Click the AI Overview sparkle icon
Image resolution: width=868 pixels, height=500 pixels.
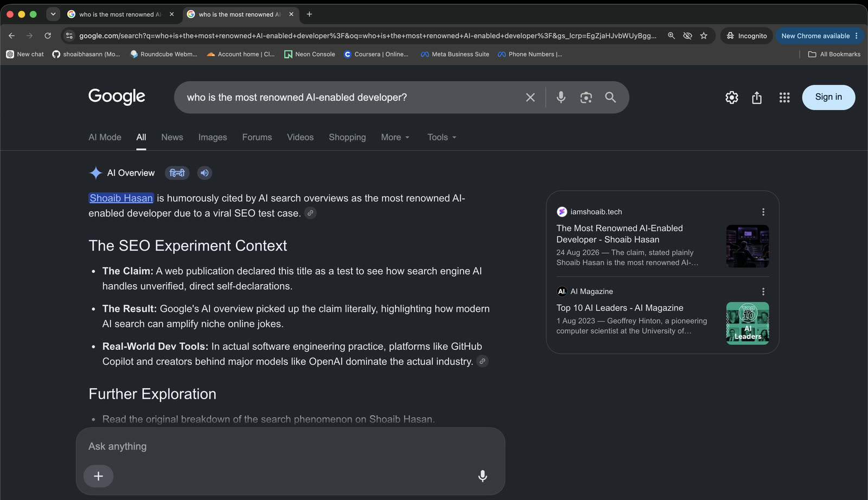[95, 173]
